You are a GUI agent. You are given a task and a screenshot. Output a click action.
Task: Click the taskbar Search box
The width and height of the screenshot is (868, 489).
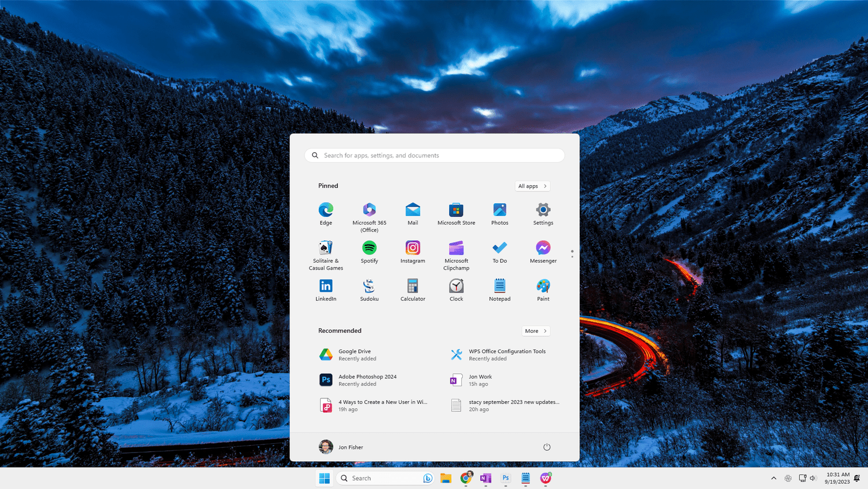[x=385, y=478]
